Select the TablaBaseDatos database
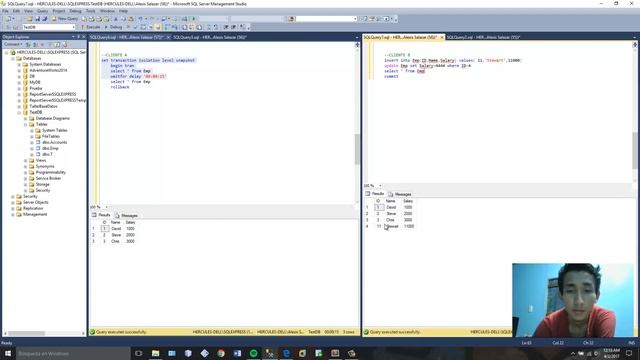Screen dimensions: 640x360 pyautogui.click(x=43, y=106)
